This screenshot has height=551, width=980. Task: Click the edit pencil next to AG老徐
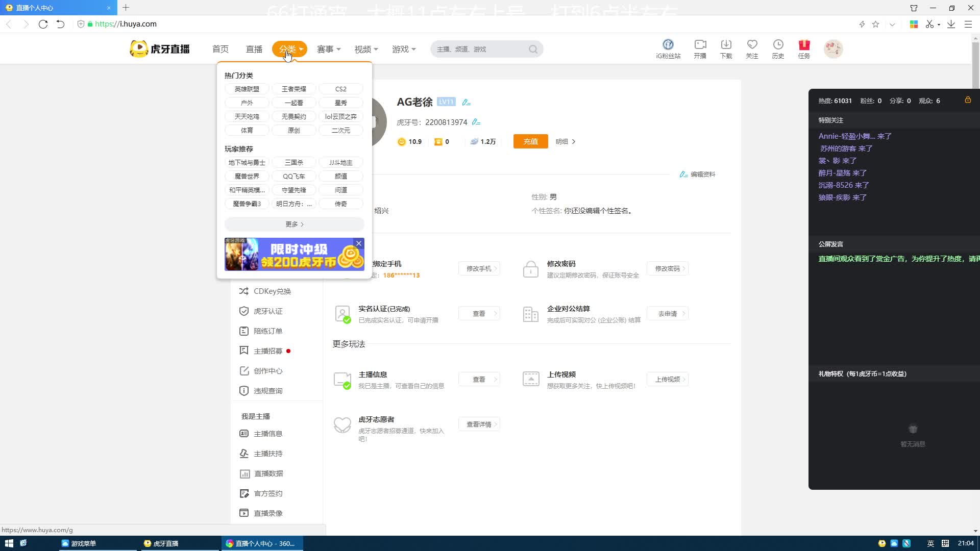(466, 103)
